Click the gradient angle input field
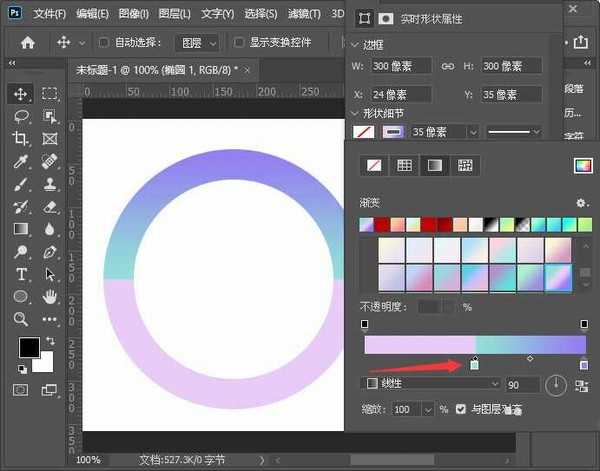This screenshot has width=600, height=471. click(x=523, y=384)
